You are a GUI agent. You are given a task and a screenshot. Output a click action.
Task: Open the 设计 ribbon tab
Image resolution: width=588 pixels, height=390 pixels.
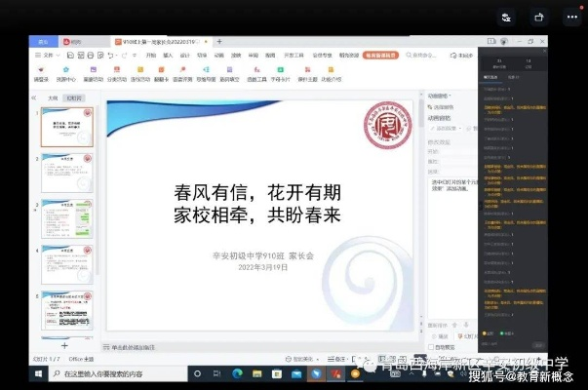coord(184,56)
